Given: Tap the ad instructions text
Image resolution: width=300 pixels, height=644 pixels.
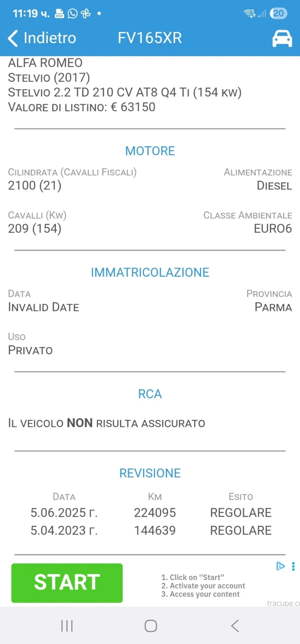Looking at the screenshot, I should [x=203, y=586].
